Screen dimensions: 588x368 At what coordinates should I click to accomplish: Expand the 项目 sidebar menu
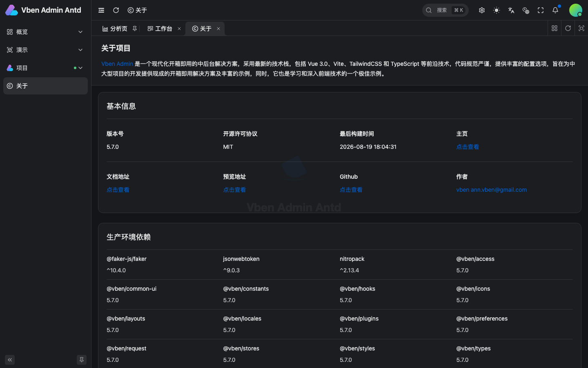pyautogui.click(x=45, y=68)
